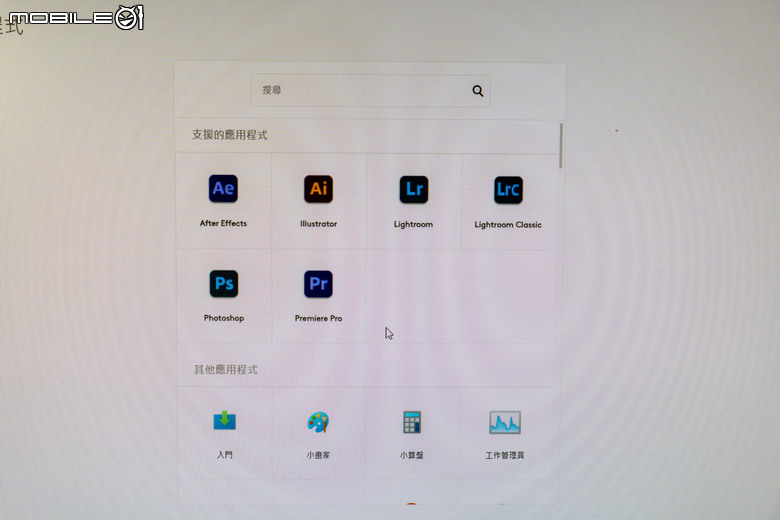Click the Illustrator label
The width and height of the screenshot is (780, 520).
point(318,224)
